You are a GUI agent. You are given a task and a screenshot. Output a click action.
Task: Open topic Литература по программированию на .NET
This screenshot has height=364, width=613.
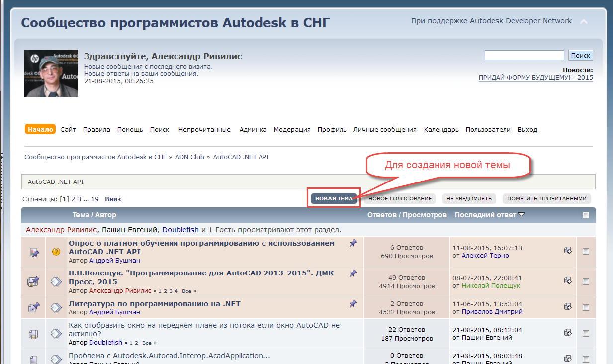tap(155, 304)
